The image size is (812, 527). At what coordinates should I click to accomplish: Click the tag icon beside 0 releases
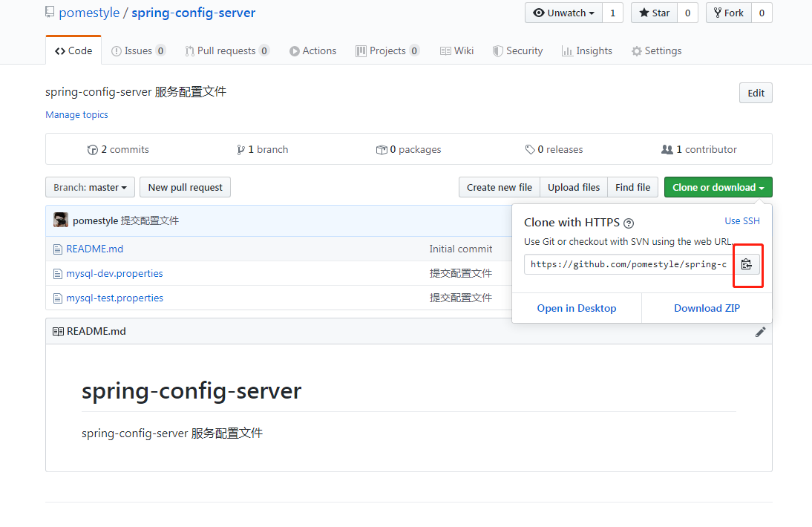coord(530,150)
